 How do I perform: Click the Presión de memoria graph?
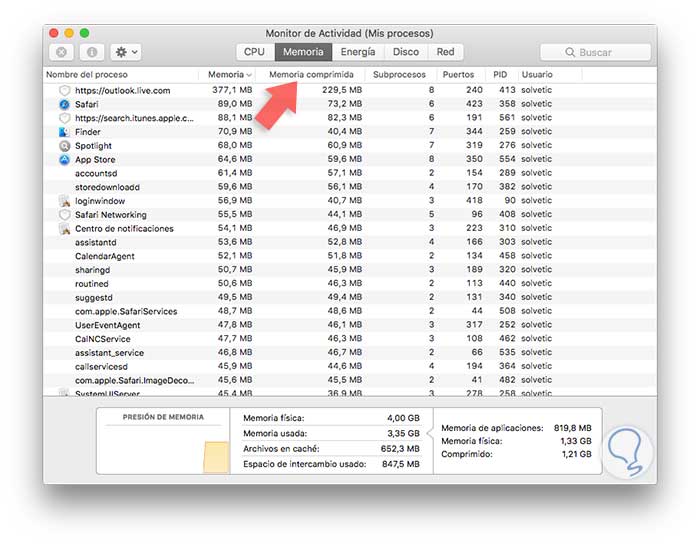pos(163,449)
